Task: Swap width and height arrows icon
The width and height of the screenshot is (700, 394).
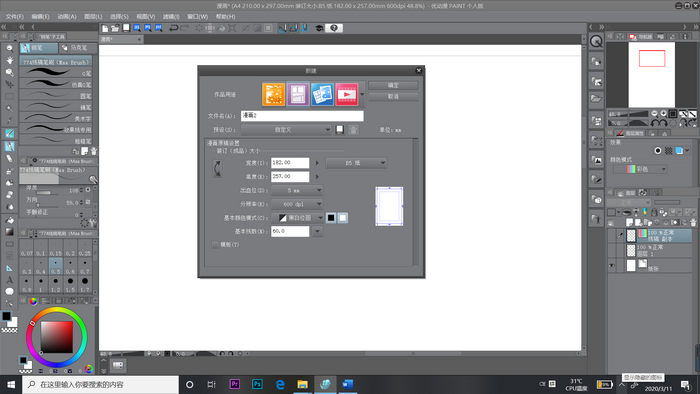Action: pos(217,169)
